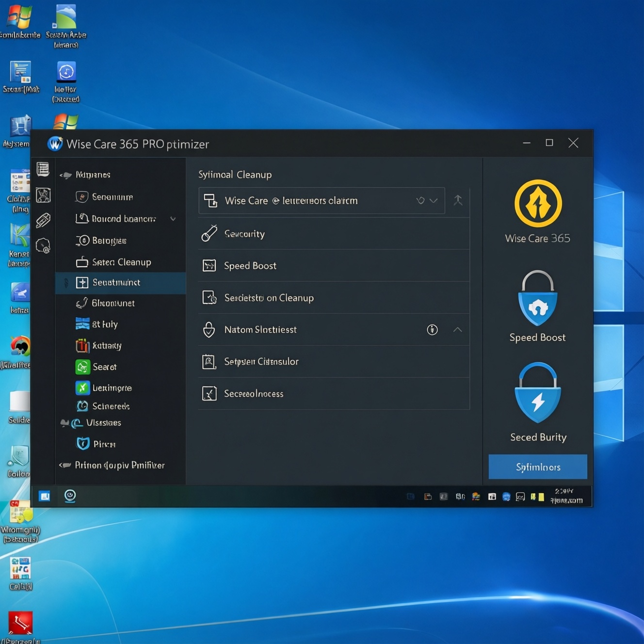This screenshot has height=644, width=644.
Task: Open the landscape picture desktop icon
Action: pyautogui.click(x=66, y=16)
